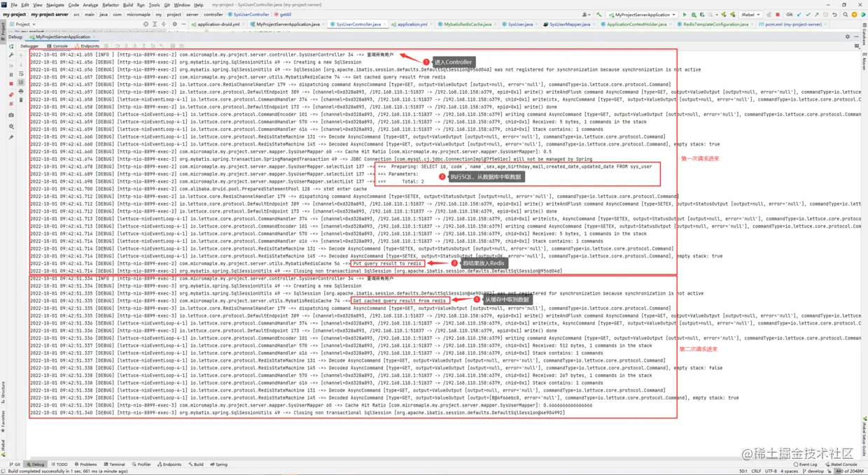Switch to application-druid.yml editor tab
The height and width of the screenshot is (475, 868).
pyautogui.click(x=218, y=24)
